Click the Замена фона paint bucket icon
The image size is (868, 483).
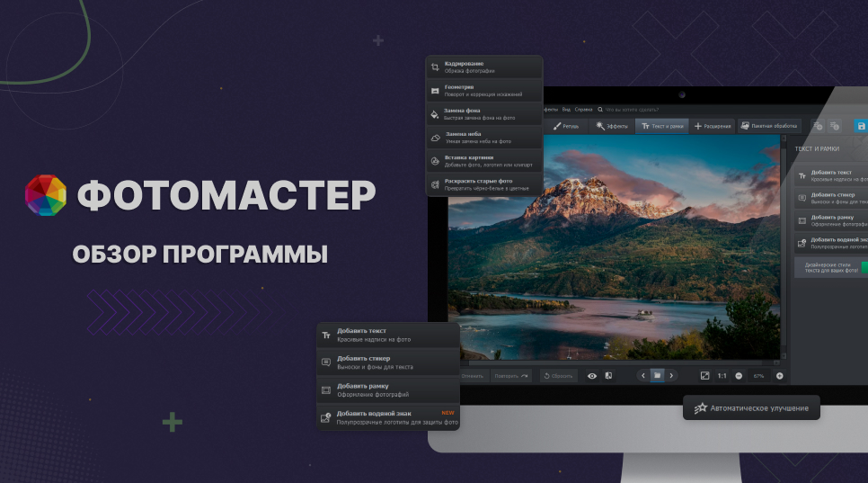[x=435, y=114]
